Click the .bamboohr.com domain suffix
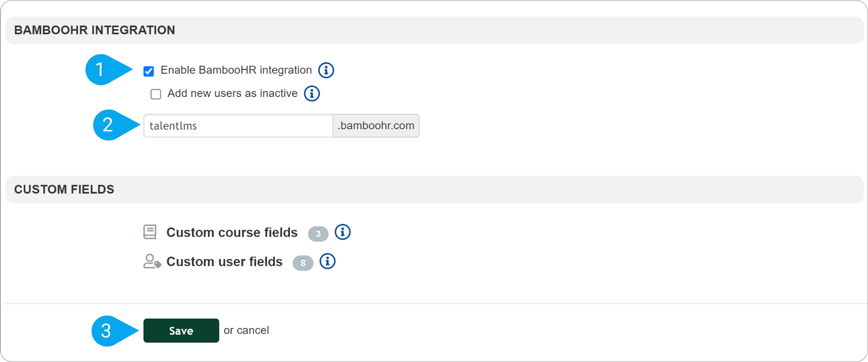Screen dimensions: 868x362 376,126
